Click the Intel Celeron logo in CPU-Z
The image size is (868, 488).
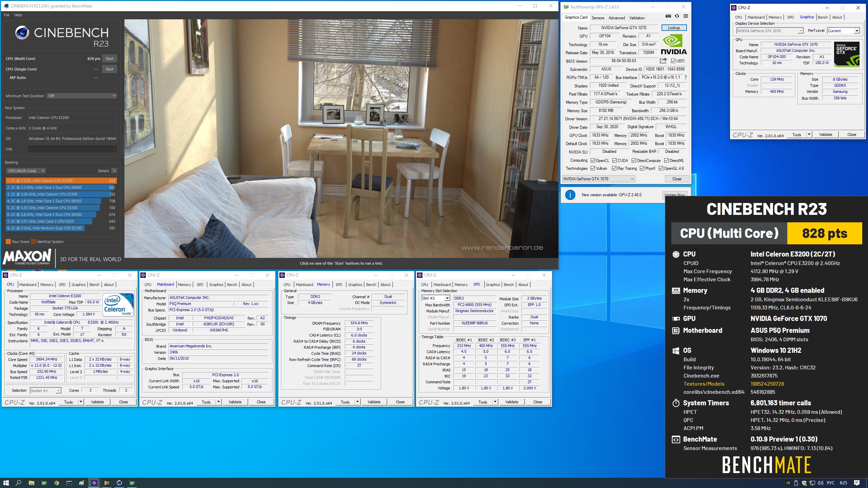tap(118, 305)
